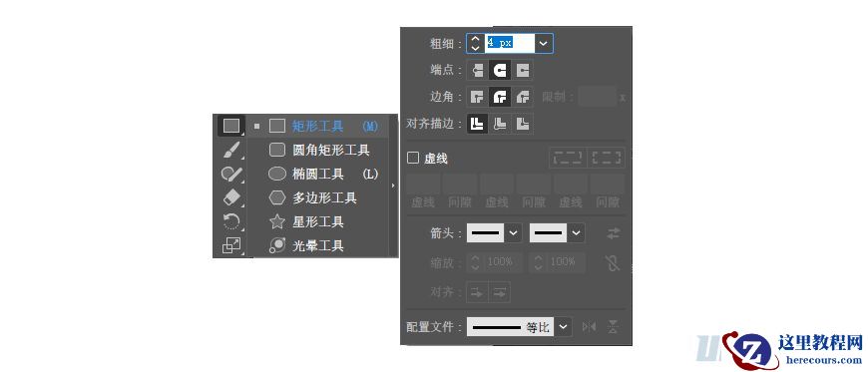Open the end 箭头 arrowhead dropdown

[x=577, y=233]
